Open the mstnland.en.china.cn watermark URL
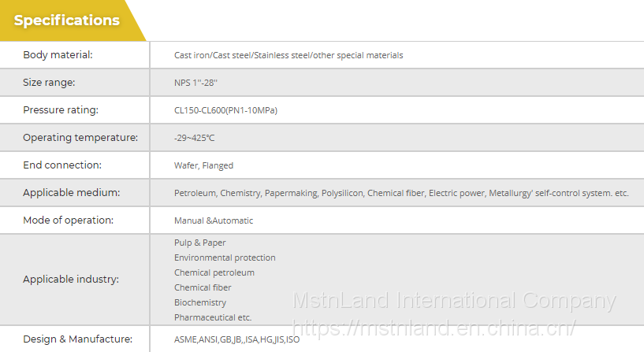This screenshot has height=352, width=644. (x=434, y=326)
